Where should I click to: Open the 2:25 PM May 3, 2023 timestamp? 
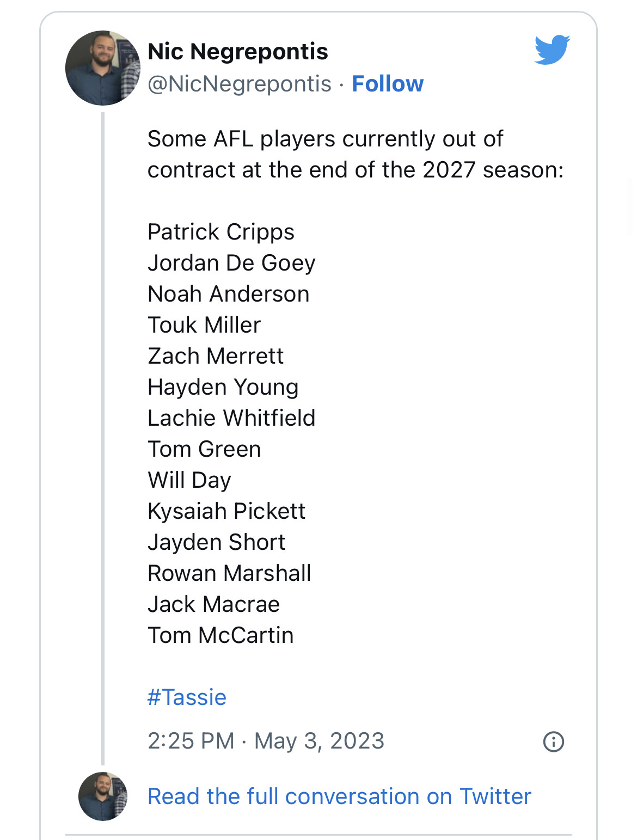point(266,741)
